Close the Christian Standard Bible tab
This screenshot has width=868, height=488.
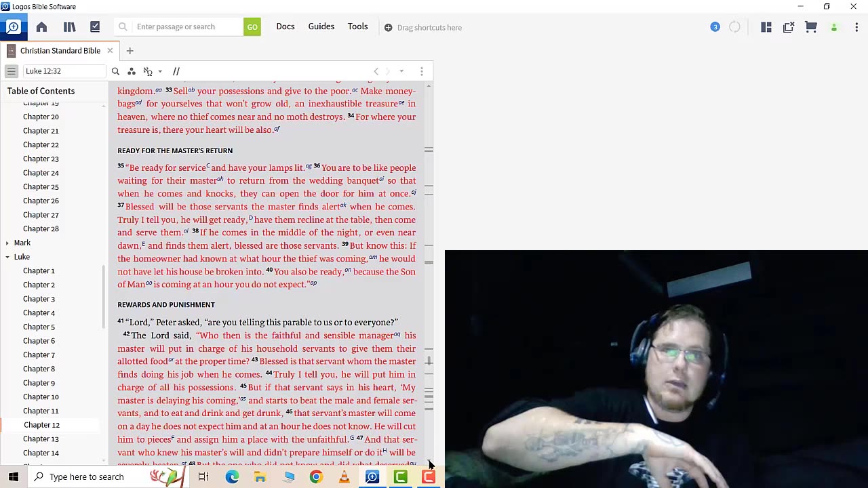[110, 51]
